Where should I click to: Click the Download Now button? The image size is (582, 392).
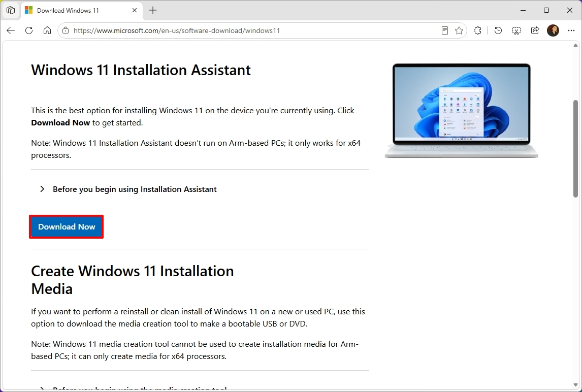coord(67,227)
